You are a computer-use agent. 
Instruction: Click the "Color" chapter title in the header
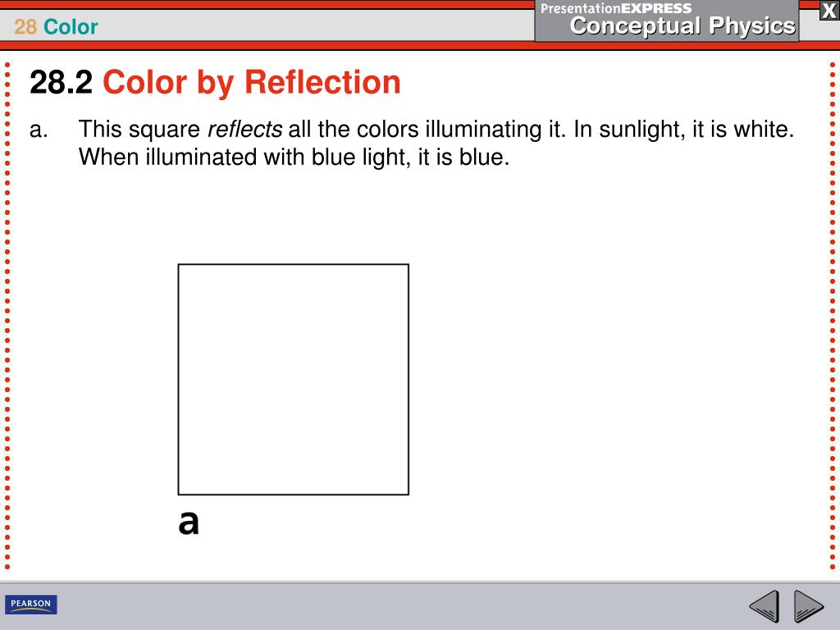[71, 27]
